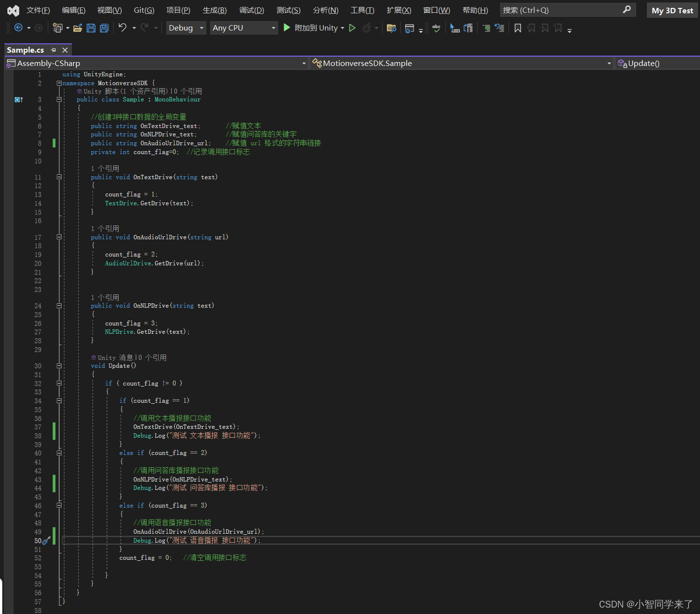Viewport: 700px width, 614px height.
Task: Click the 1 个引用 link above OnNLPDrive
Action: [x=105, y=297]
